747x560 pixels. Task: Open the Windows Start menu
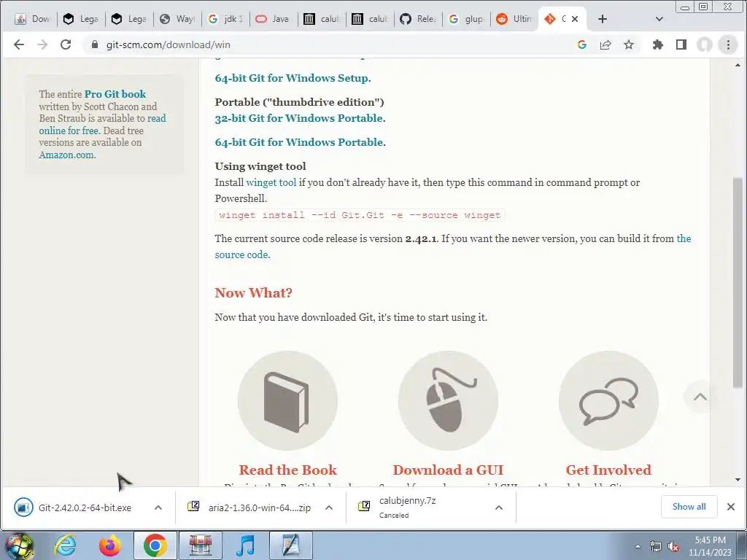coord(19,545)
